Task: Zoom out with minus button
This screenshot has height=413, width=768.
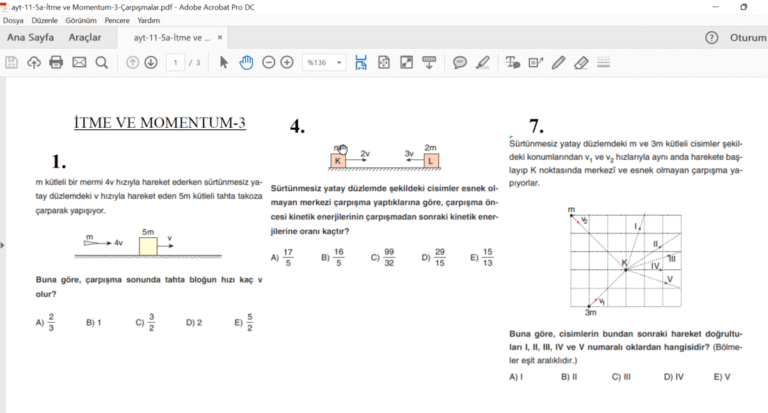Action: pos(268,63)
